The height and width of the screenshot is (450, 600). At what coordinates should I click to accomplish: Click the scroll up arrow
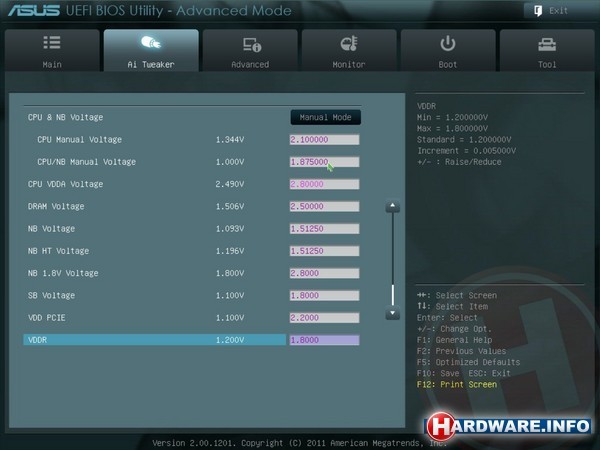[x=392, y=207]
